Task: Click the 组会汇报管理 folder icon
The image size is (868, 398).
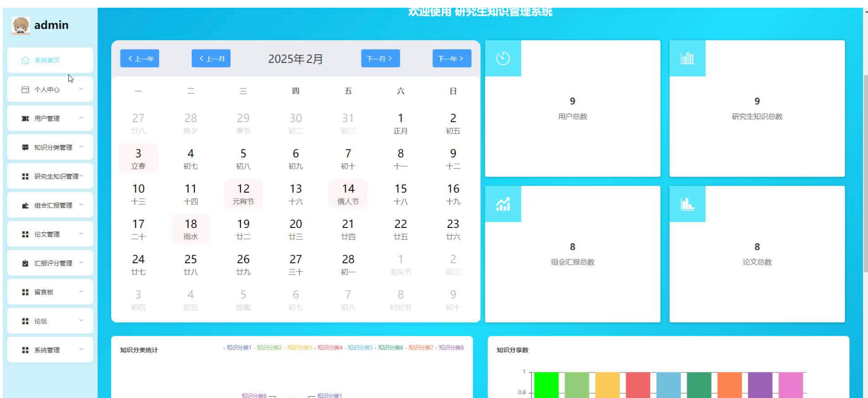Action: 25,205
